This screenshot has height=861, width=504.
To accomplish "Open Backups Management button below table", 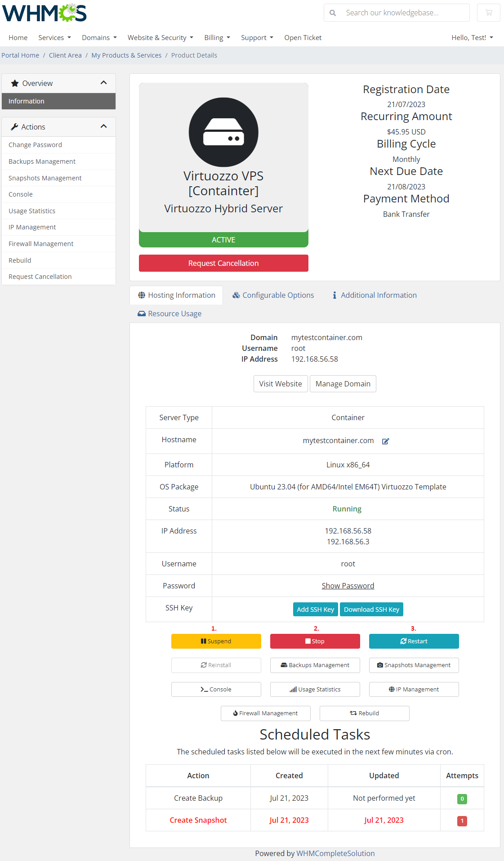I will (x=315, y=665).
